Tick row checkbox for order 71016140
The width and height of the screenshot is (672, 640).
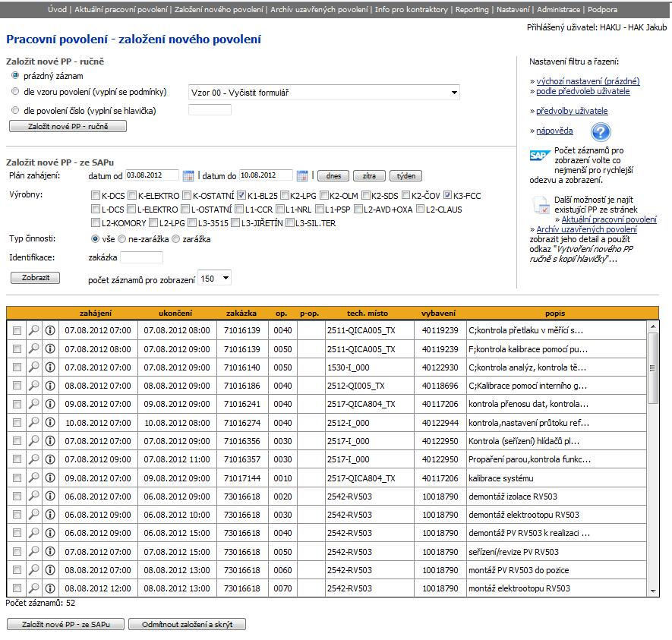click(x=17, y=367)
